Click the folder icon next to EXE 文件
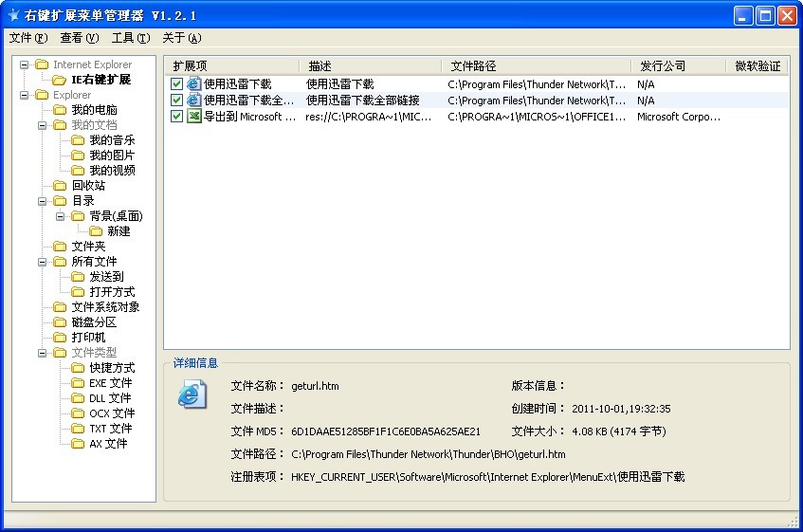 pos(79,383)
